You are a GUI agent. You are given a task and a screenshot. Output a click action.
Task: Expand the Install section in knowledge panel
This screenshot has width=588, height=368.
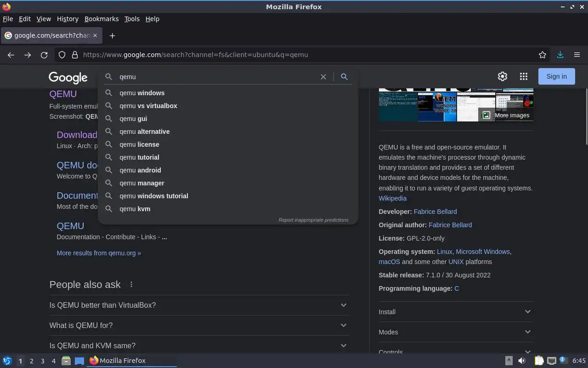[x=456, y=312]
